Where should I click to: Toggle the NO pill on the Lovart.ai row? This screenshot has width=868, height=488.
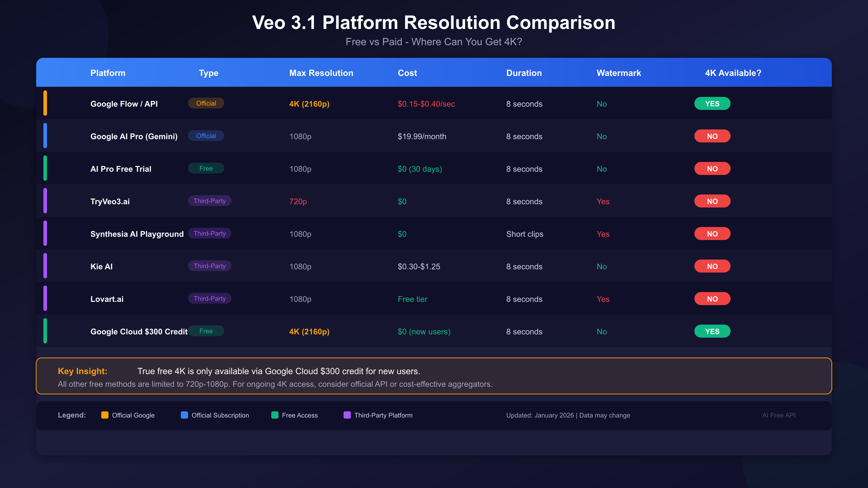712,299
